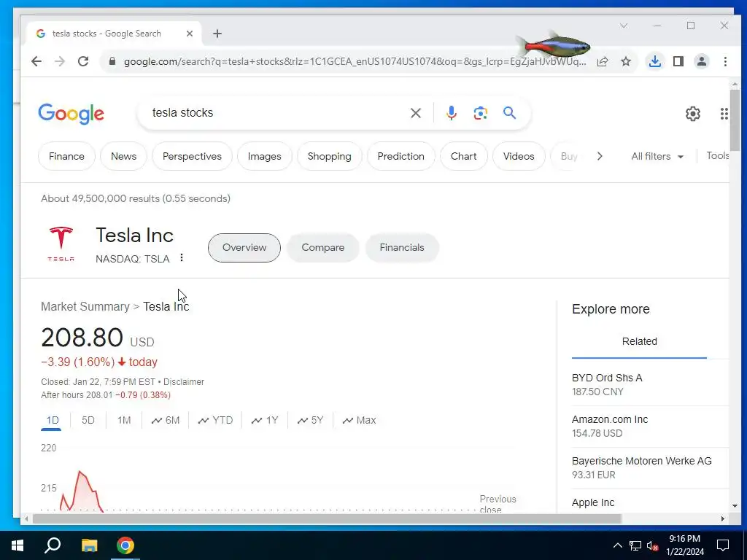
Task: Select the Videos filter chip
Action: (519, 156)
